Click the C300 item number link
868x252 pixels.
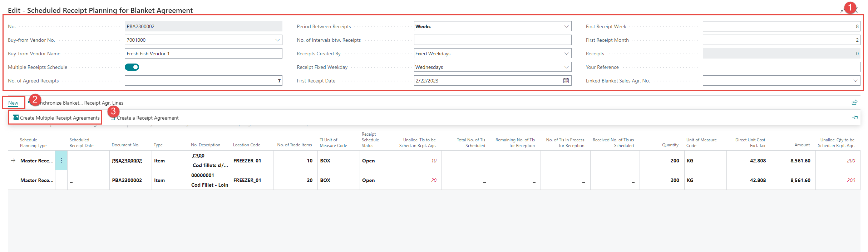pos(198,156)
